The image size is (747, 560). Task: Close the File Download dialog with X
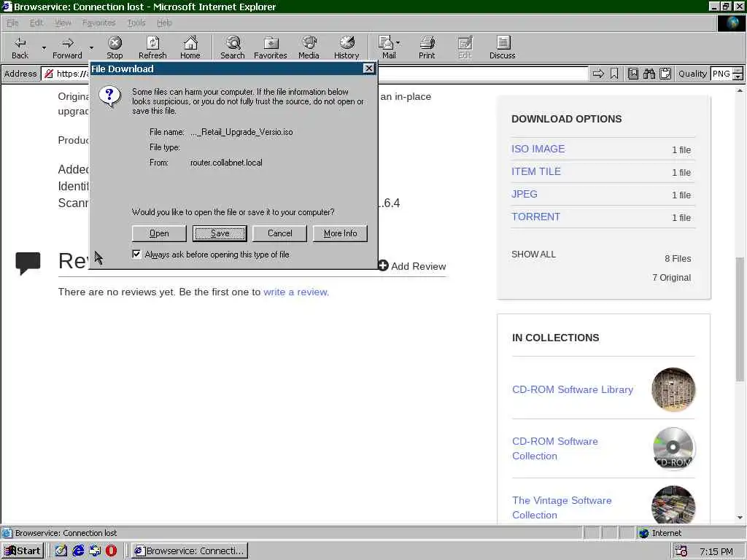pyautogui.click(x=368, y=69)
